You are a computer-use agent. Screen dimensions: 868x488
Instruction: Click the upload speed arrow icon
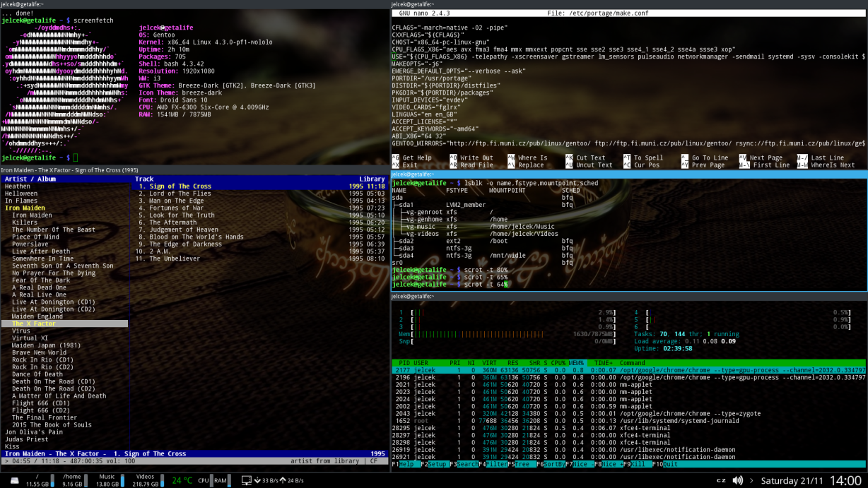click(283, 481)
